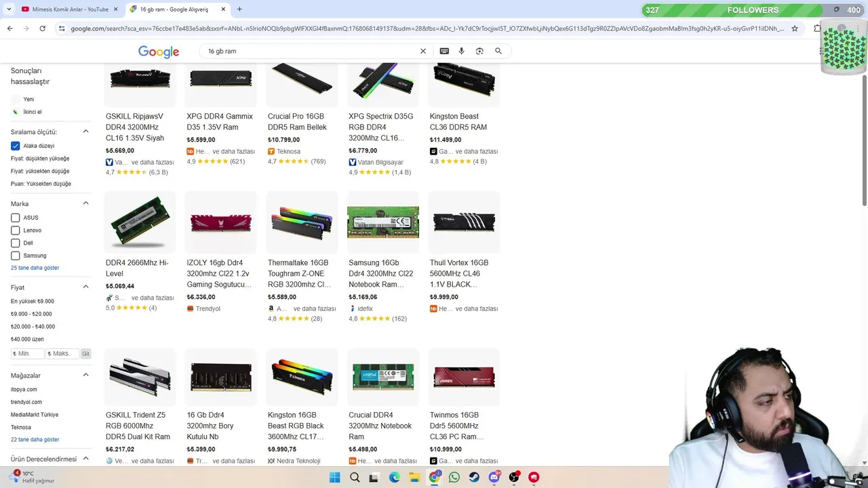The height and width of the screenshot is (488, 868).
Task: Reload the page
Action: coord(42,28)
